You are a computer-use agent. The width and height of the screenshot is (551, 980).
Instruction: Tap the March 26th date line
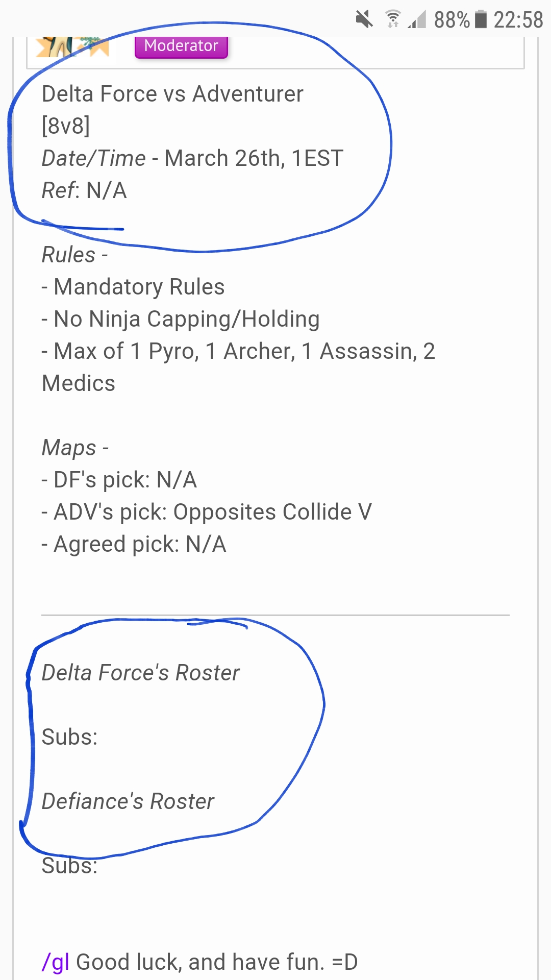193,158
